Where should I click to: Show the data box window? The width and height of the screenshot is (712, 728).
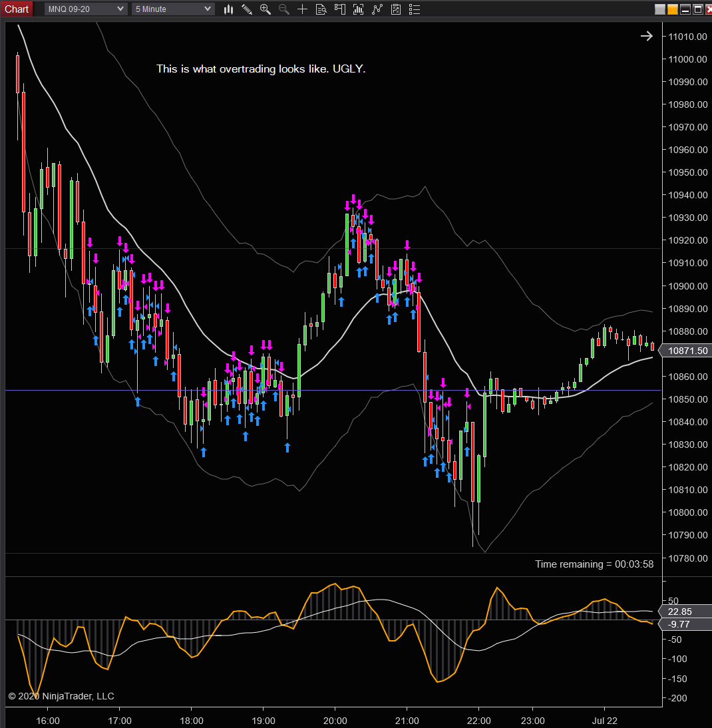click(321, 9)
